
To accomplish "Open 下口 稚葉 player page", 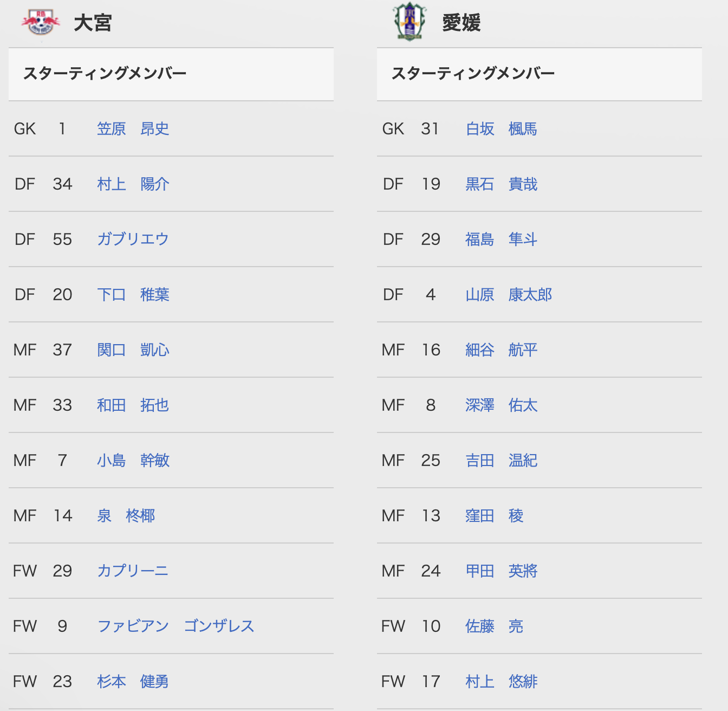I will [x=133, y=294].
